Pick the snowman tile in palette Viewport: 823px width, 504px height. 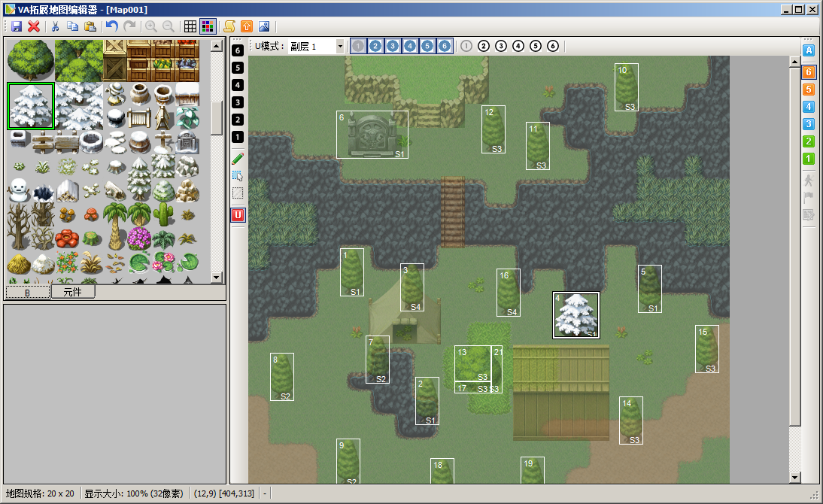19,190
